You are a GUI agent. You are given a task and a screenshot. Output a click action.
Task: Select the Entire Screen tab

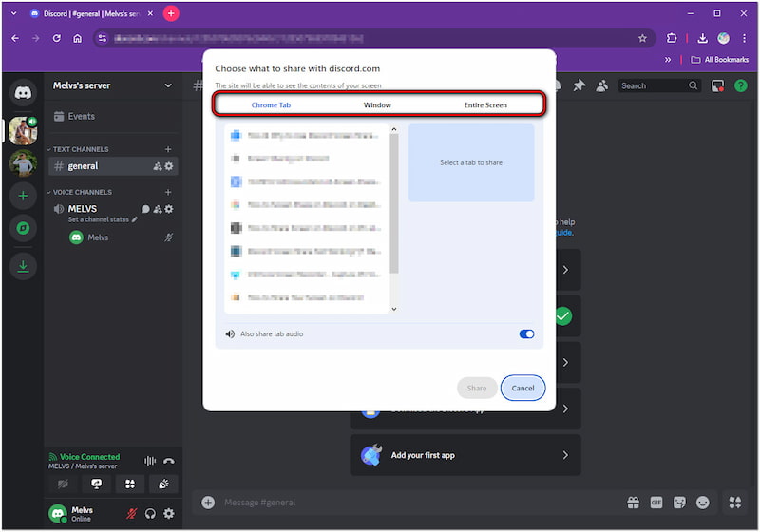[485, 105]
